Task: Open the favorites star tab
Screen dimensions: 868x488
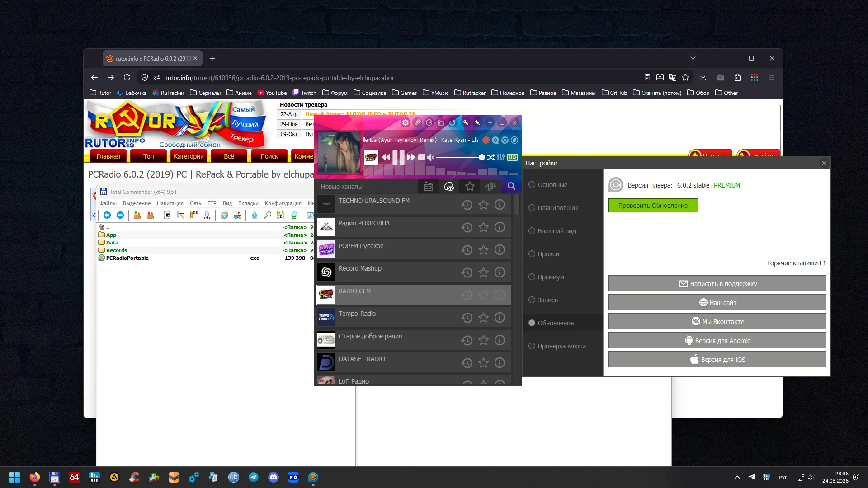Action: [x=470, y=186]
